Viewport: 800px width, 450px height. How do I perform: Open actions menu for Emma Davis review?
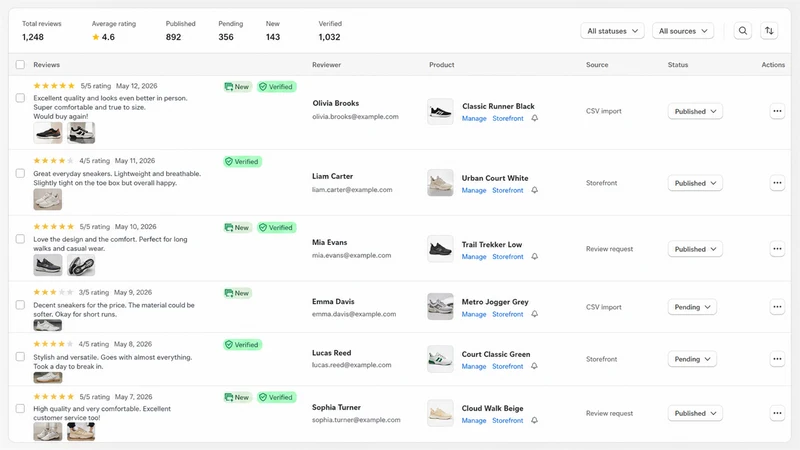tap(777, 307)
